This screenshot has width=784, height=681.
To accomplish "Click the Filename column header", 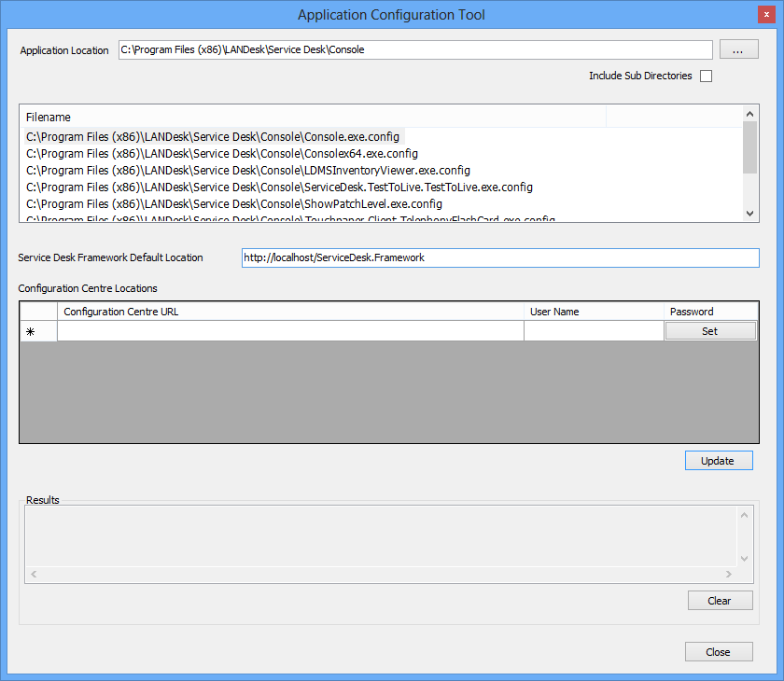I will click(313, 117).
